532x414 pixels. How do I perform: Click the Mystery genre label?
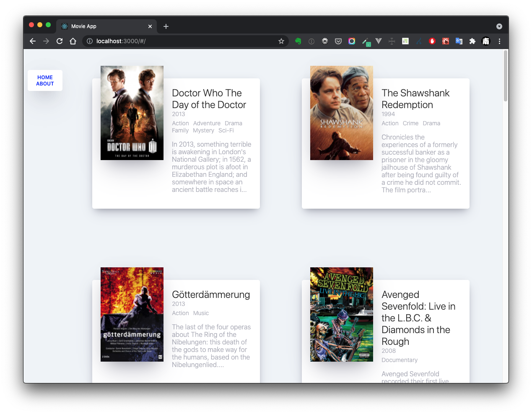pos(203,130)
